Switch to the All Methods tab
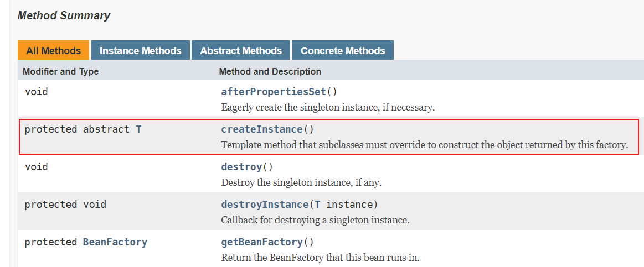Image resolution: width=644 pixels, height=267 pixels. [x=53, y=50]
